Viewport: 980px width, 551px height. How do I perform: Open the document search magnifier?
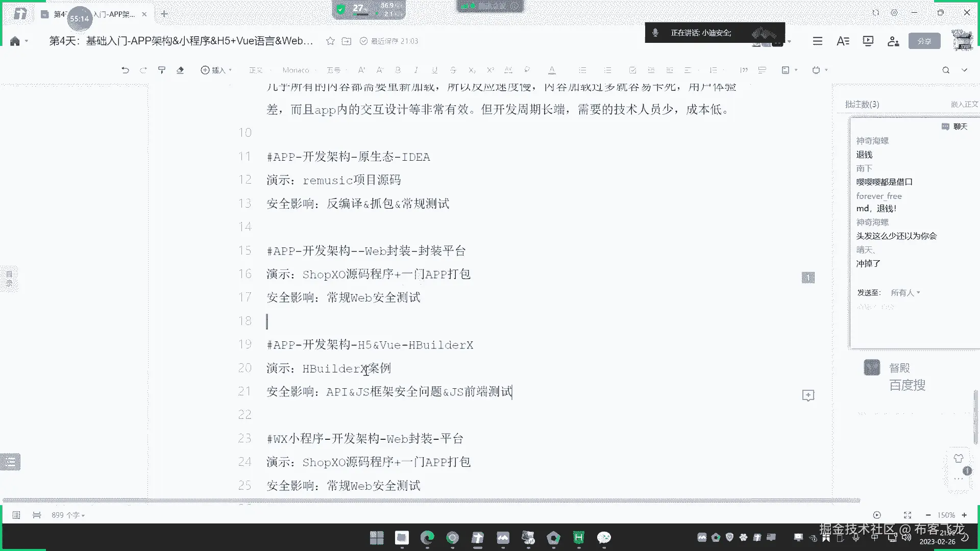coord(946,70)
